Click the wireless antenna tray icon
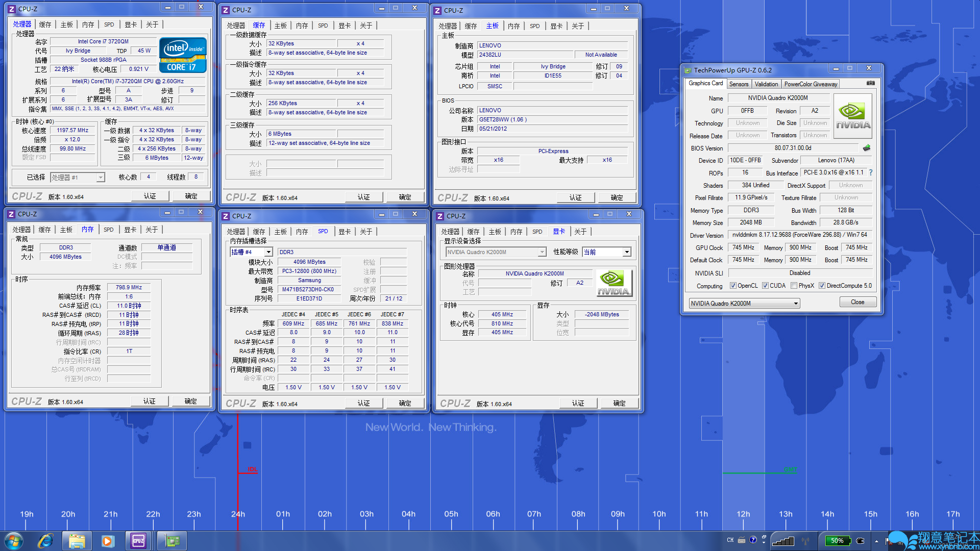Screen dimensions: 980x551 coord(805,541)
